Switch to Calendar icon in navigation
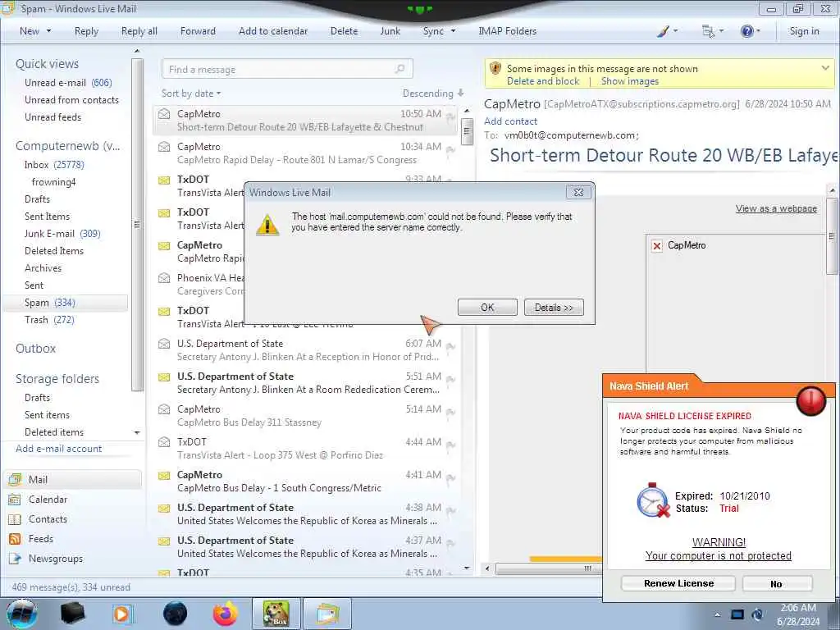 tap(15, 500)
